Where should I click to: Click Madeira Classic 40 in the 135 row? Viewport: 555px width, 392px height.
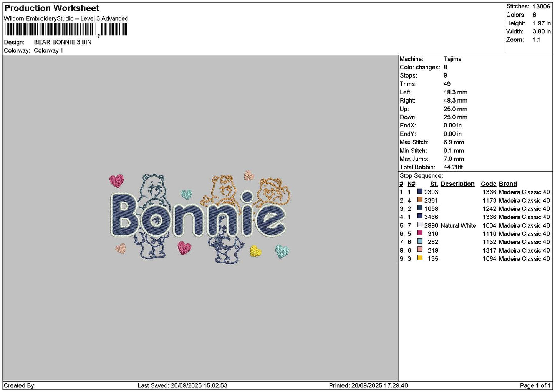click(524, 259)
